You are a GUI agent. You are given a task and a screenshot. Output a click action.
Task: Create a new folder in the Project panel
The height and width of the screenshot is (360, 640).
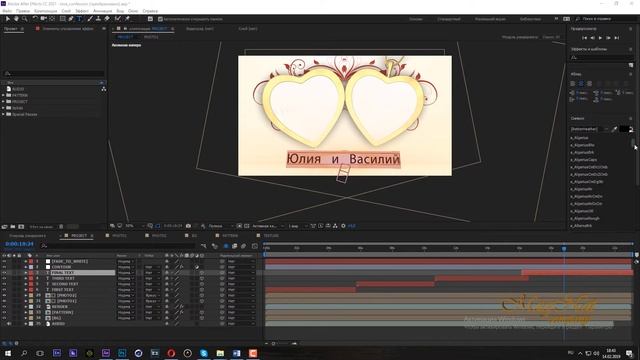pyautogui.click(x=13, y=227)
